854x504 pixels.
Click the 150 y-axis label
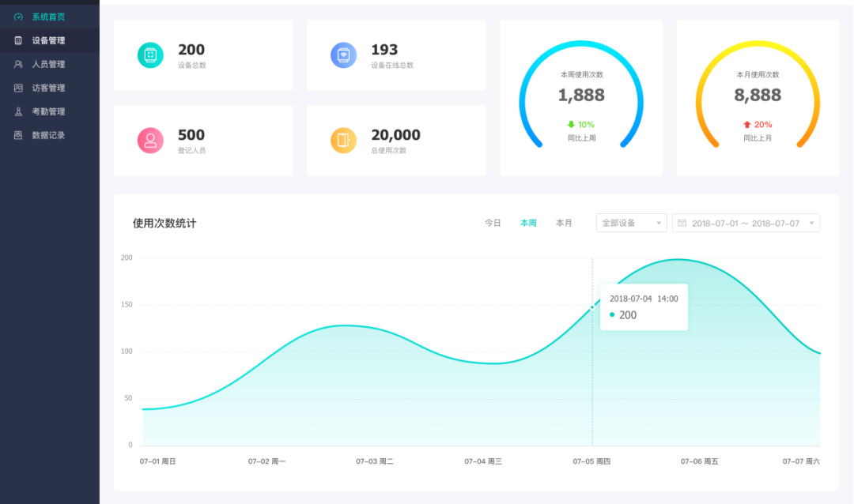(127, 305)
